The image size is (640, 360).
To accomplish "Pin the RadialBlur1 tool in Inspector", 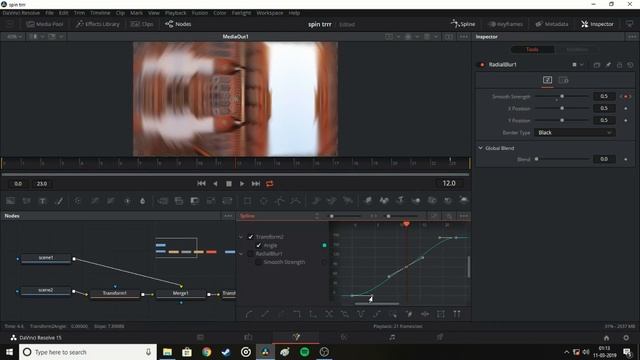I will 608,64.
